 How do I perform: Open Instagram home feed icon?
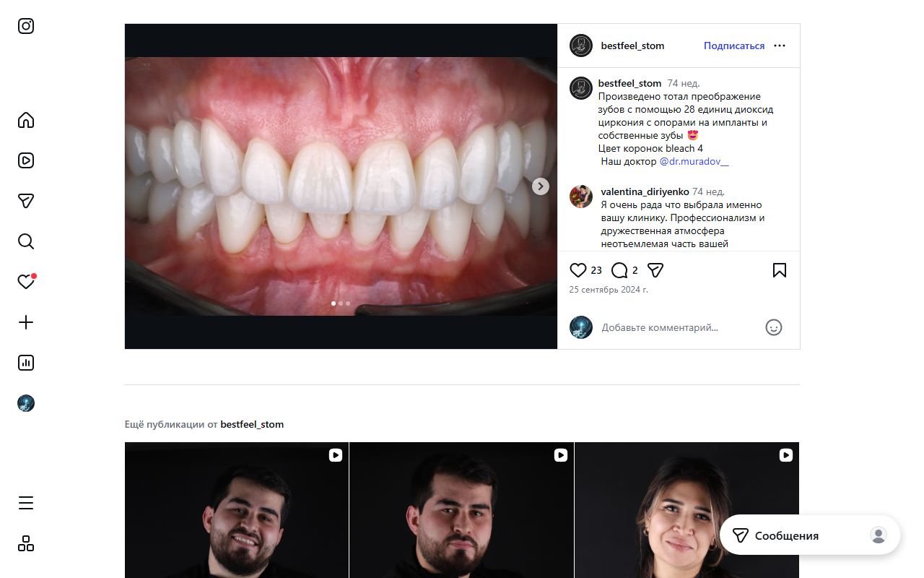[x=26, y=120]
